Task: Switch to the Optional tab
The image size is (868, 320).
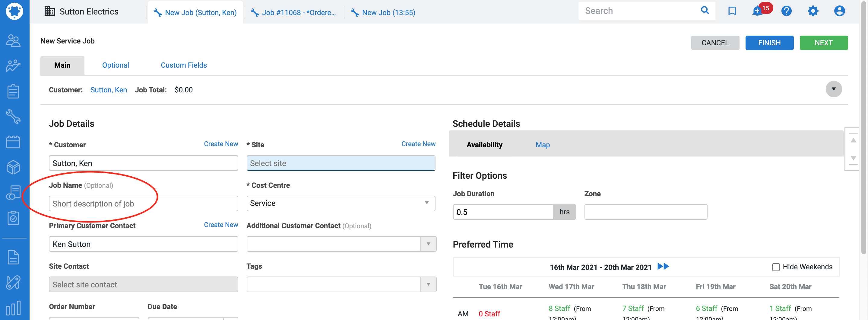Action: [x=116, y=65]
